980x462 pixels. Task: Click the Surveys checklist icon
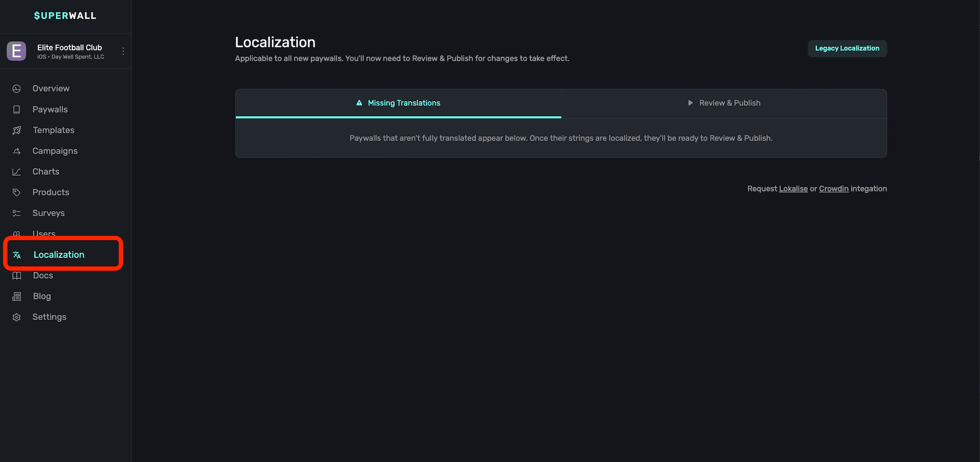pos(17,213)
